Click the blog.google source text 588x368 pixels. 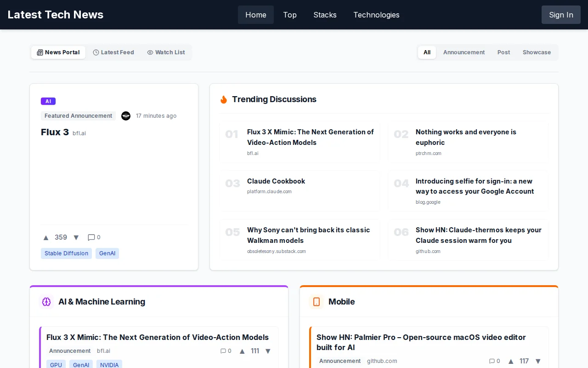point(428,202)
